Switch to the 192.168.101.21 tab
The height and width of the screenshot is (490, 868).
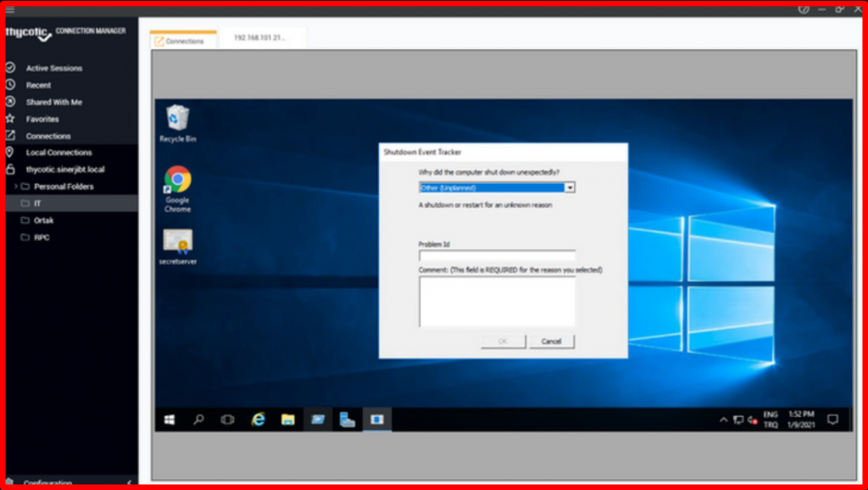coord(262,37)
